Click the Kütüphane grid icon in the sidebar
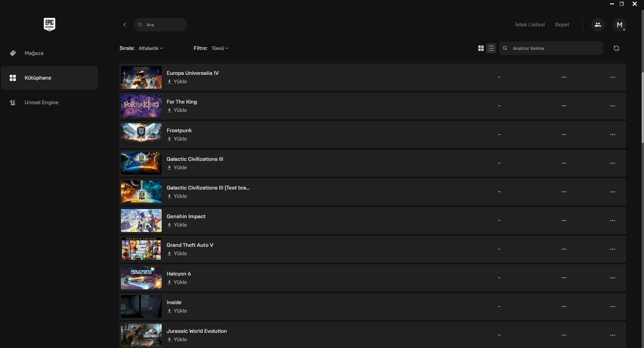Image resolution: width=644 pixels, height=348 pixels. pyautogui.click(x=13, y=78)
